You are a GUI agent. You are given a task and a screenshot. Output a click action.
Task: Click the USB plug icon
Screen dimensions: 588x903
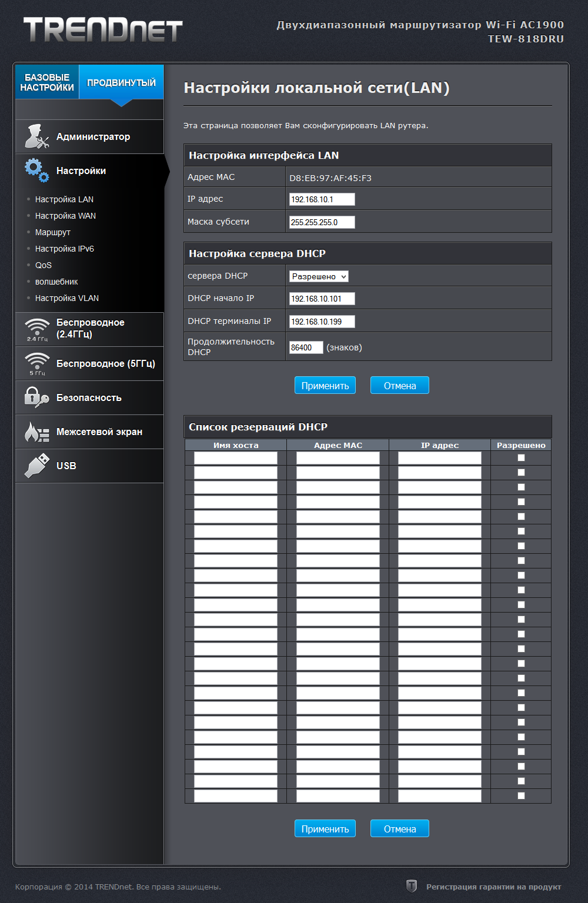pos(36,466)
